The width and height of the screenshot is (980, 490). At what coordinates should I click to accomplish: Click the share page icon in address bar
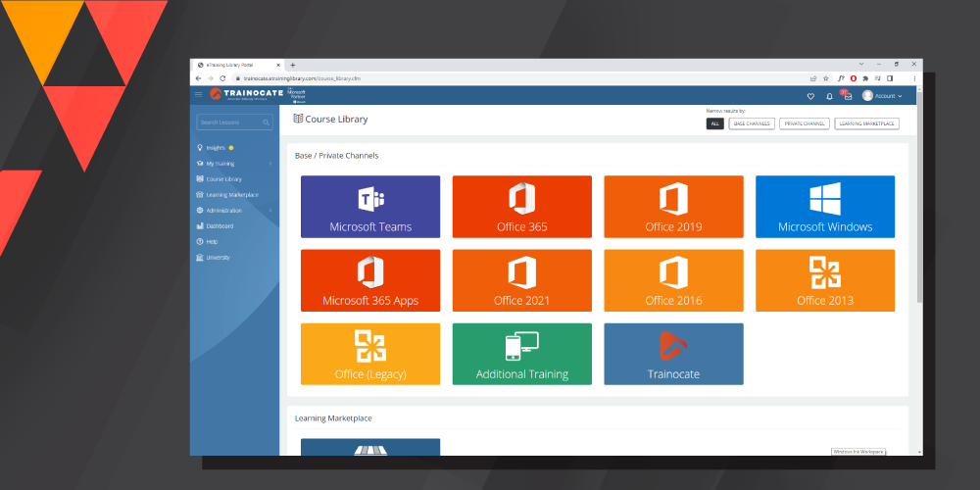[x=813, y=78]
